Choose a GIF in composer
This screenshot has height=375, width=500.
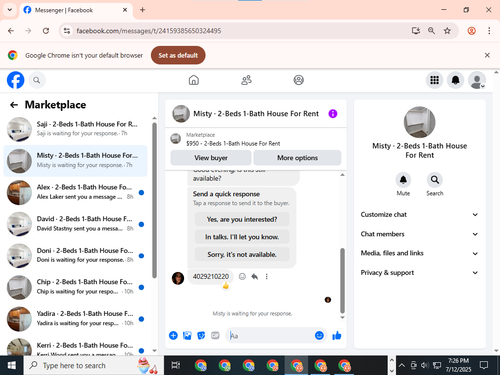(x=215, y=335)
